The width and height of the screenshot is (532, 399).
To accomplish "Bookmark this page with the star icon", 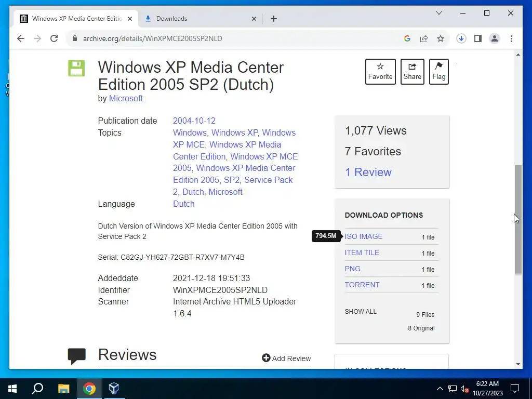I will (x=441, y=38).
